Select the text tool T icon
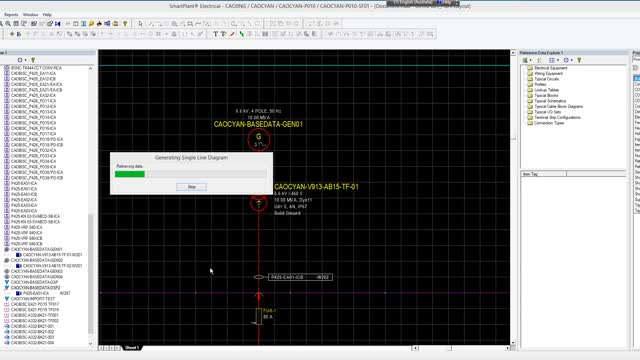This screenshot has width=640, height=360. tap(216, 34)
